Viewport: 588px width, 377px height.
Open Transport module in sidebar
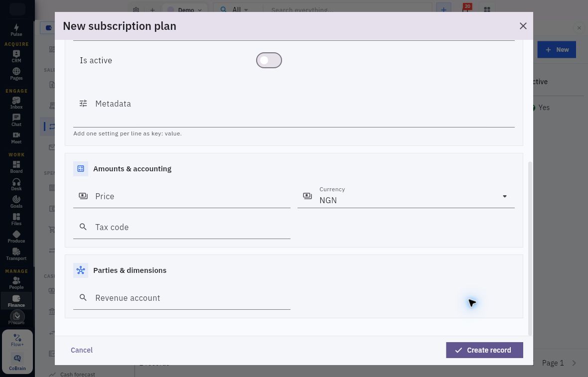16,254
